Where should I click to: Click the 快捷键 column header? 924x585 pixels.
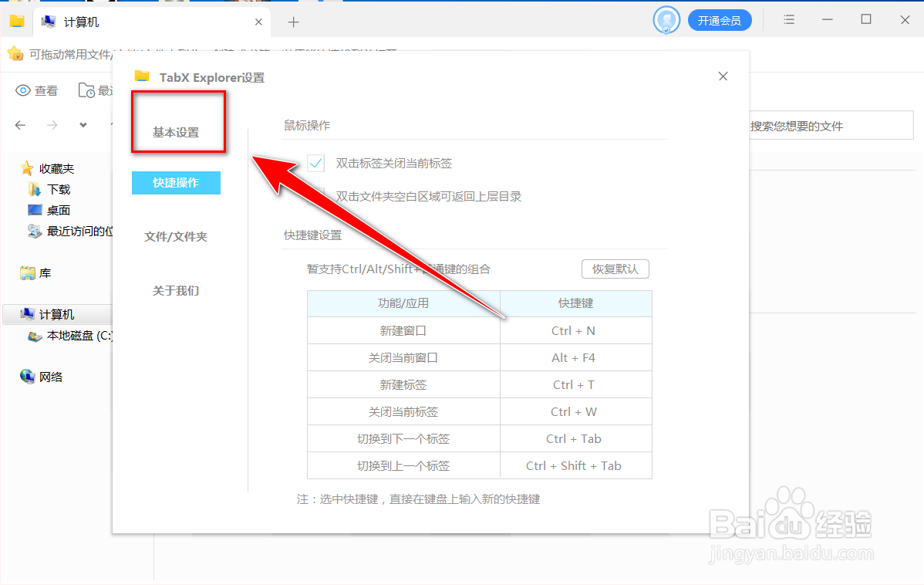pyautogui.click(x=575, y=304)
